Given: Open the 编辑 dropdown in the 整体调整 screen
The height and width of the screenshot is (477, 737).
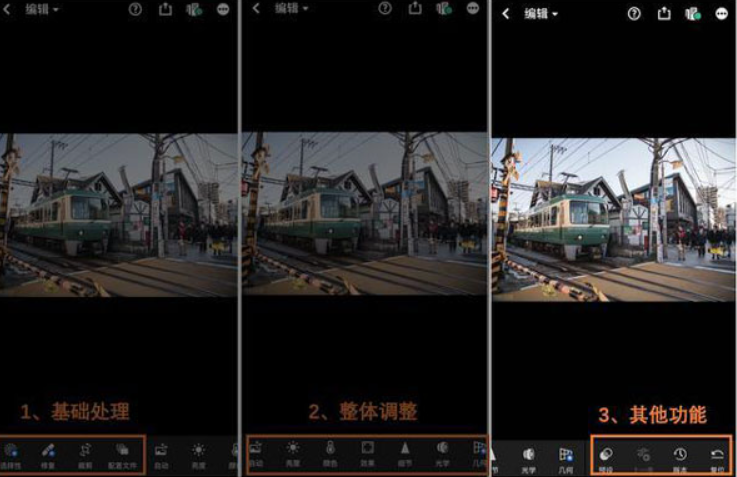Looking at the screenshot, I should (291, 8).
